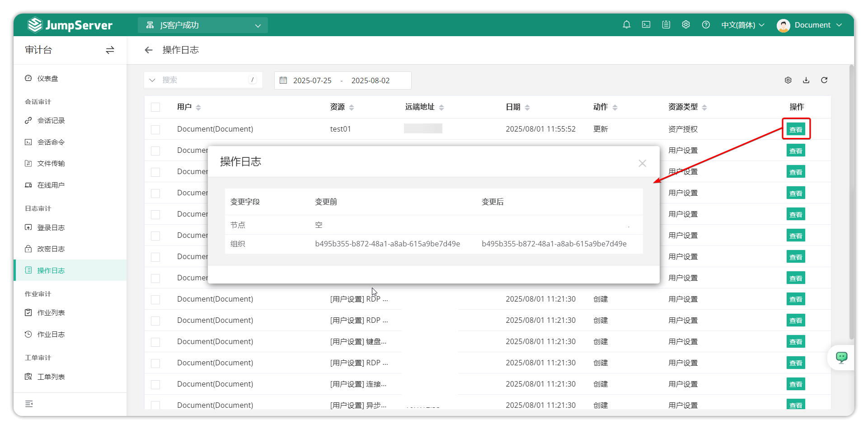Open 登录日志 in sidebar
Screen dimensions: 868x425
(70, 227)
